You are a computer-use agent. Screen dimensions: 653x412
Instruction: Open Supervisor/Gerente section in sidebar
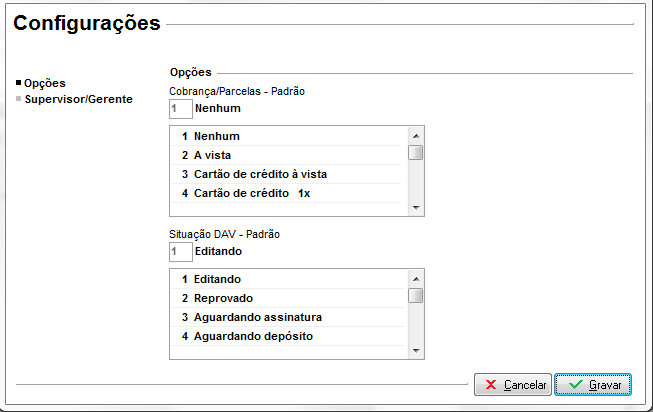pyautogui.click(x=78, y=99)
